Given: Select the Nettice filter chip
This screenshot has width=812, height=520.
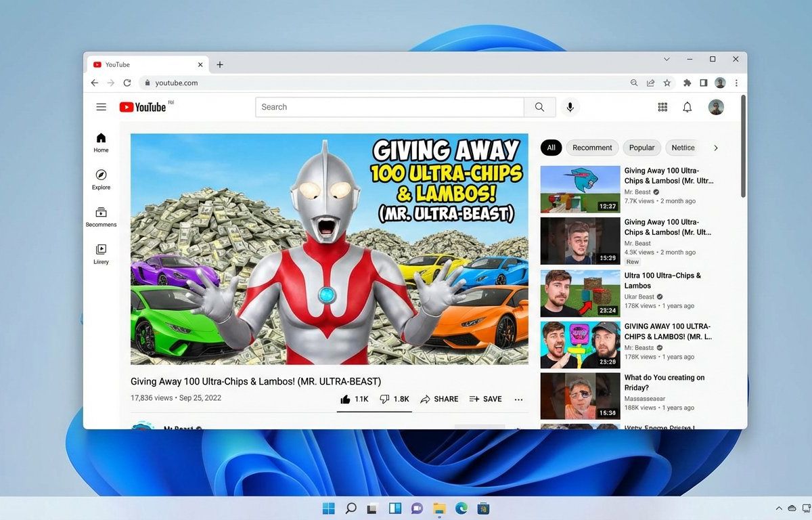Looking at the screenshot, I should 683,148.
